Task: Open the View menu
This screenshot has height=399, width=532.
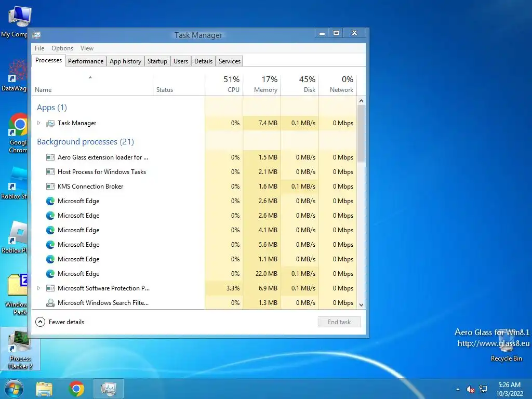Action: pyautogui.click(x=87, y=48)
